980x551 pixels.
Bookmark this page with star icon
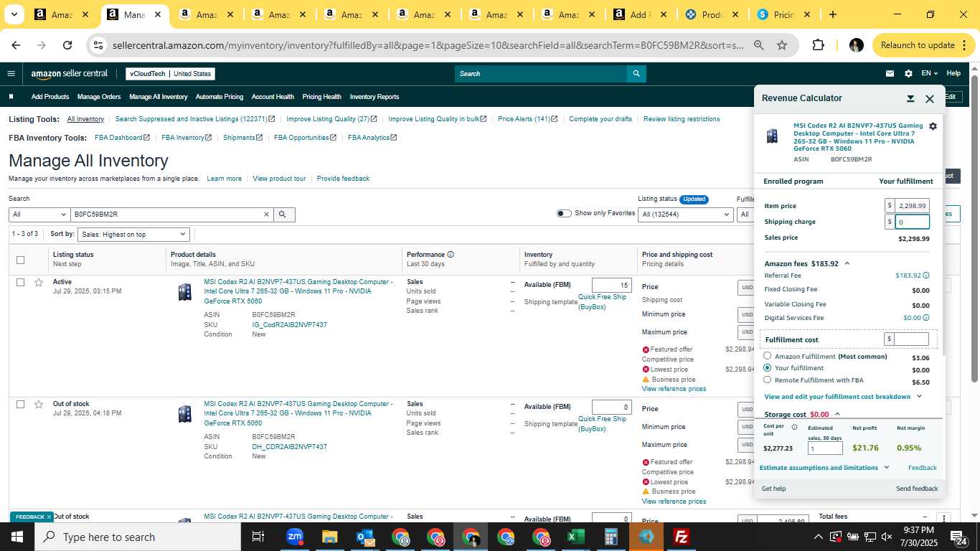pos(782,45)
